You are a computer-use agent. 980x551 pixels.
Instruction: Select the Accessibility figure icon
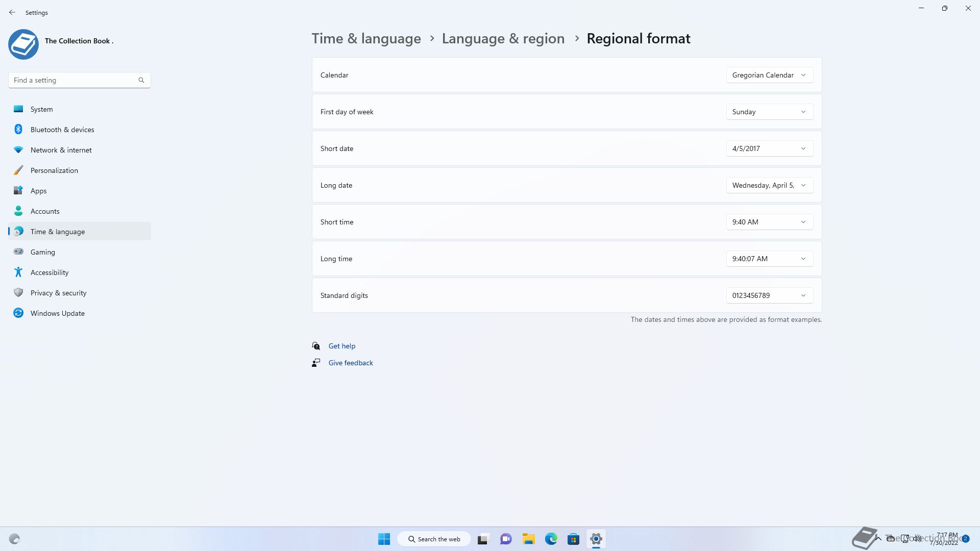18,272
